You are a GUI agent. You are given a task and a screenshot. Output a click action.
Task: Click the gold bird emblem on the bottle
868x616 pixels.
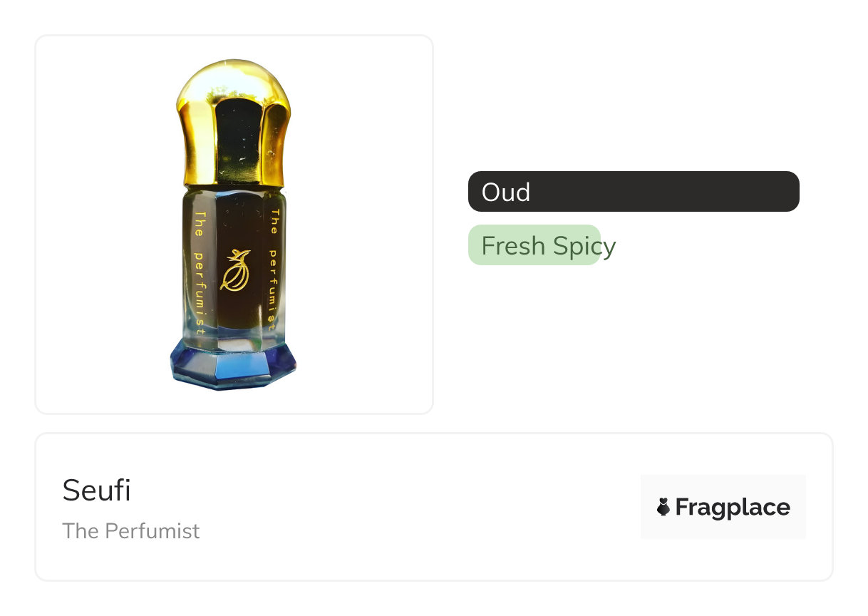point(235,270)
